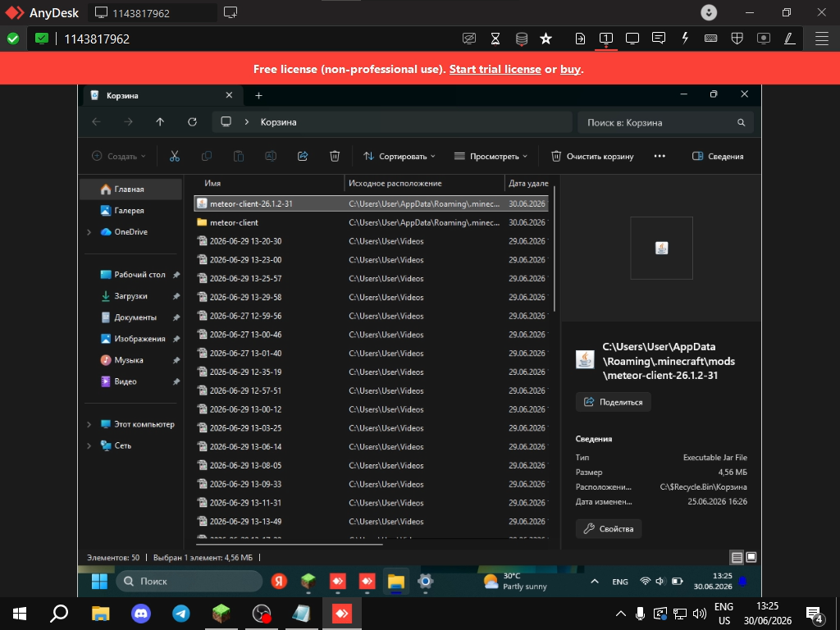Image resolution: width=840 pixels, height=630 pixels.
Task: Open the Просмотреть dropdown
Action: pos(491,157)
